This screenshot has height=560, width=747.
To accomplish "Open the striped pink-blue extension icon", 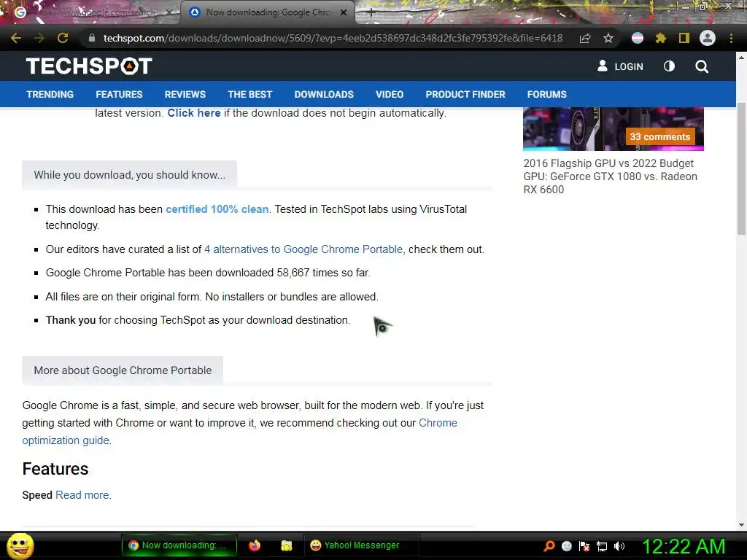I will point(638,38).
